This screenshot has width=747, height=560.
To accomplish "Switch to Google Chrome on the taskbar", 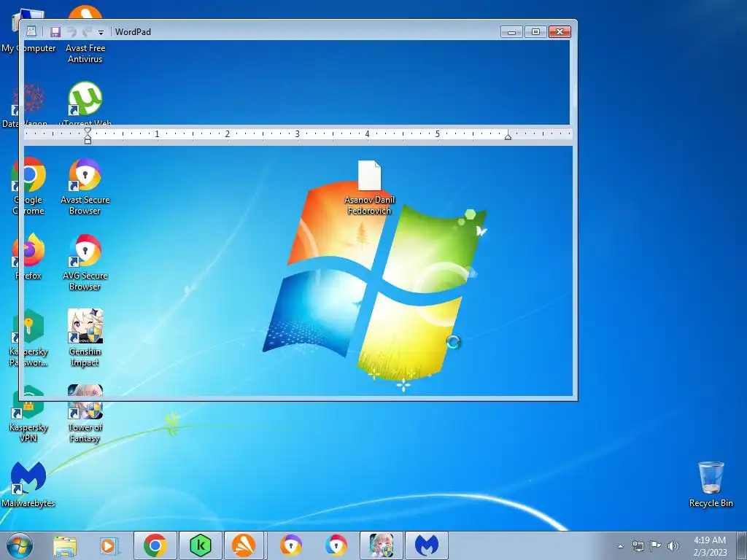I will [155, 545].
